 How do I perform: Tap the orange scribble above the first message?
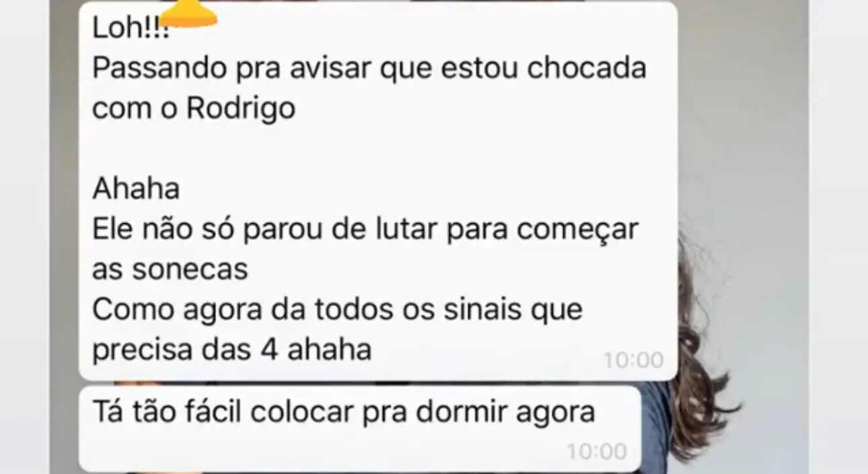tap(190, 15)
